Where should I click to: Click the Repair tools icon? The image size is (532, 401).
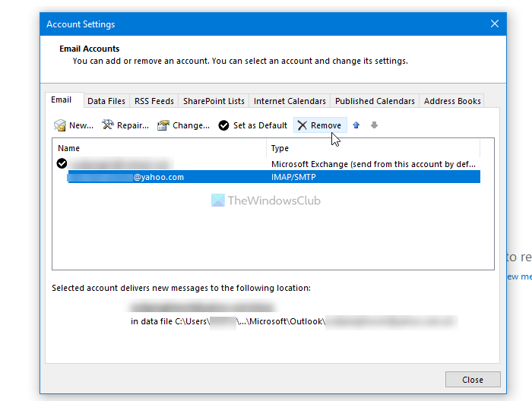[108, 125]
